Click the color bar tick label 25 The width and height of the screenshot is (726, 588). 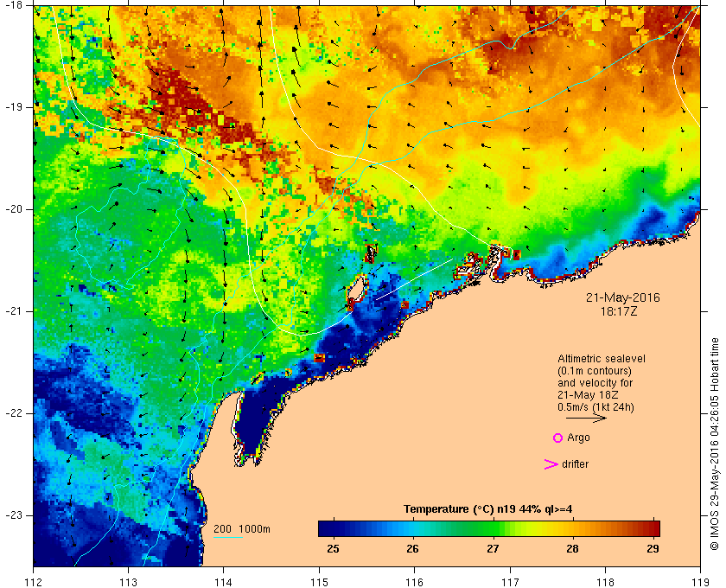pyautogui.click(x=333, y=548)
